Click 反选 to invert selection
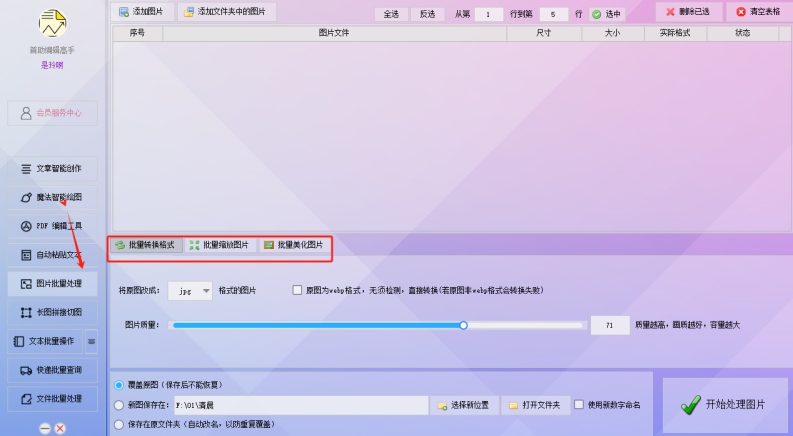Image resolution: width=793 pixels, height=436 pixels. coord(428,14)
